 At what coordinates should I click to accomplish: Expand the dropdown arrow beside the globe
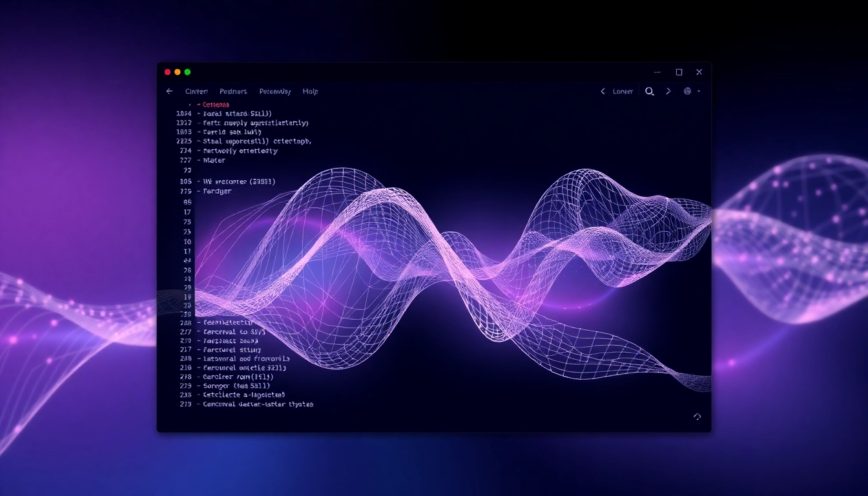coord(699,92)
